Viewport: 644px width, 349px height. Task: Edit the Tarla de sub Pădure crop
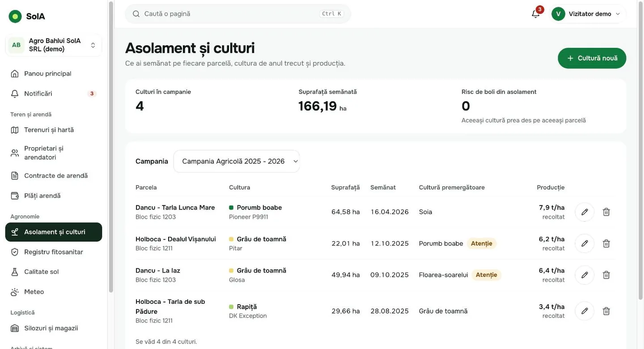tap(585, 311)
